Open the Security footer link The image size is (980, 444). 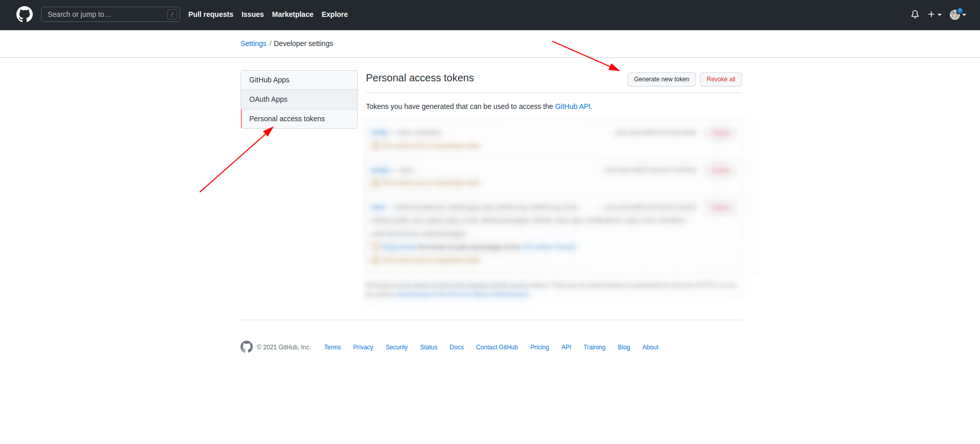point(397,347)
